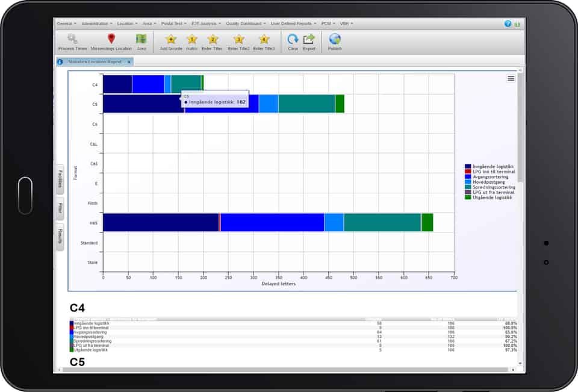Click the teal Spredningssortering segment of C5 bar
The image size is (578, 392).
click(306, 104)
